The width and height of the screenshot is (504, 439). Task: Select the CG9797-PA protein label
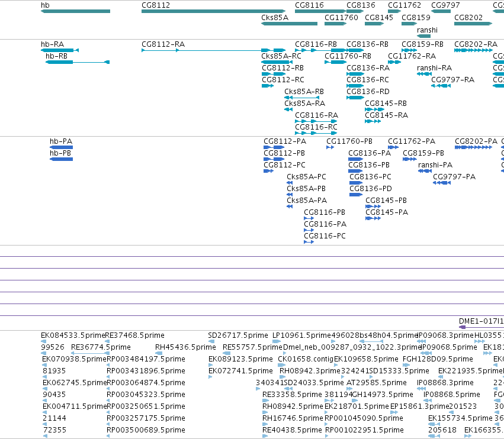[x=454, y=177]
